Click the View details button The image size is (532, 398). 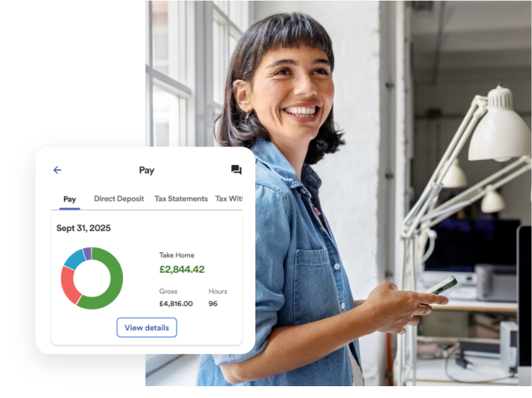pyautogui.click(x=147, y=327)
